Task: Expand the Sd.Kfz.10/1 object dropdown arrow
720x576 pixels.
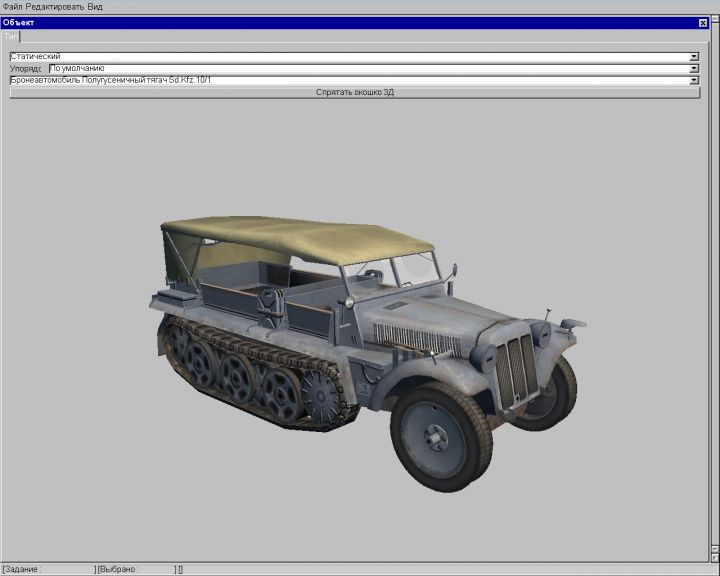Action: [694, 80]
